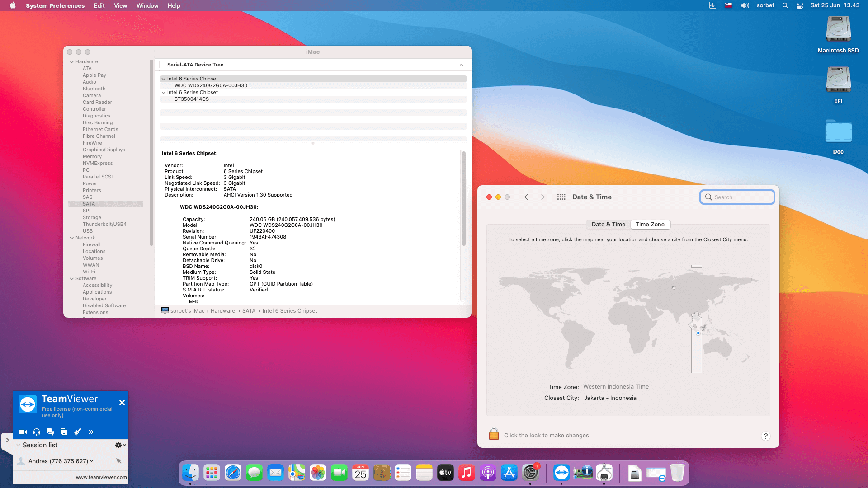The image size is (868, 488).
Task: Collapse second Intel 6 Series Chipset row
Action: 164,93
